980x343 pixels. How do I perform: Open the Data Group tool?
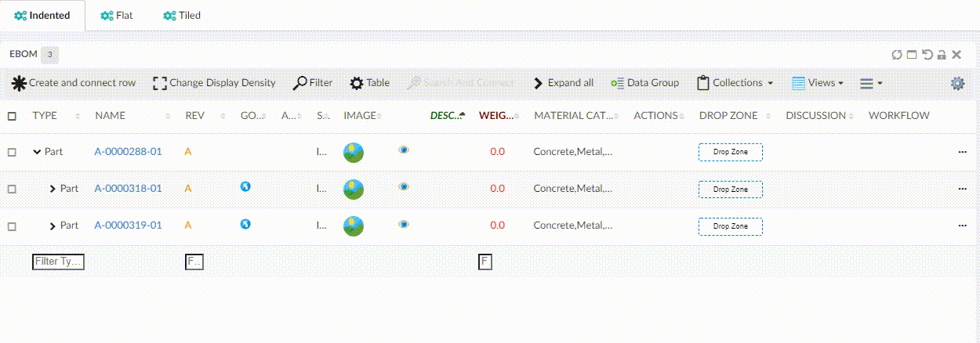tap(644, 83)
